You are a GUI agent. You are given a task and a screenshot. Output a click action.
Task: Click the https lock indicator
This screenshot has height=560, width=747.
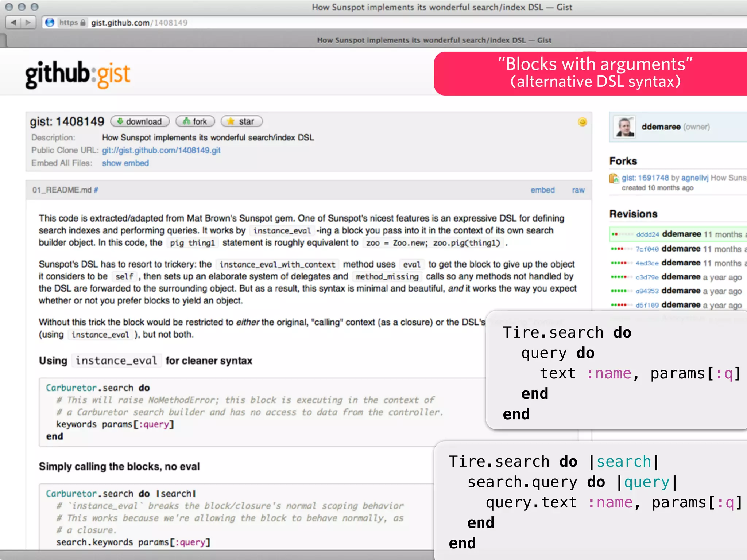tap(73, 23)
